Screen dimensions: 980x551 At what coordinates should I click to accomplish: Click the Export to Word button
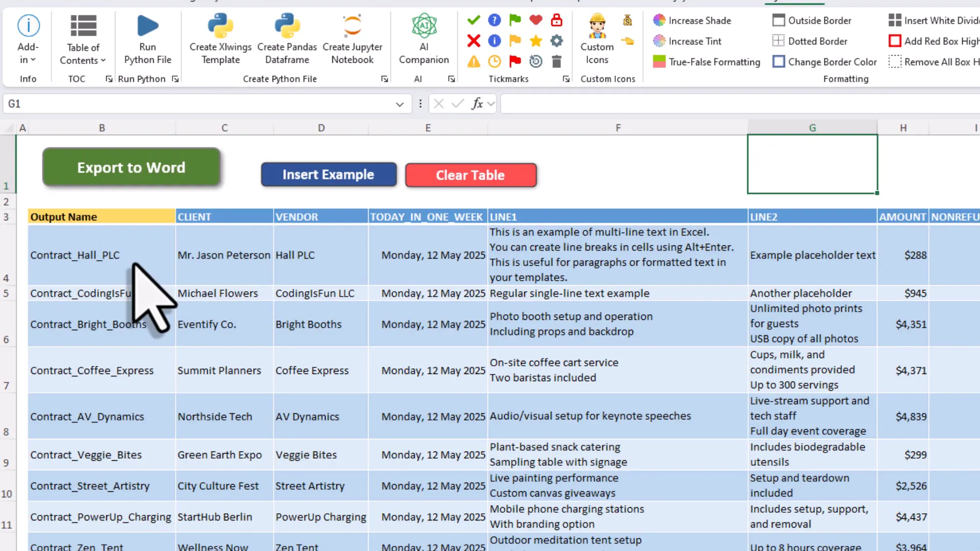[131, 167]
